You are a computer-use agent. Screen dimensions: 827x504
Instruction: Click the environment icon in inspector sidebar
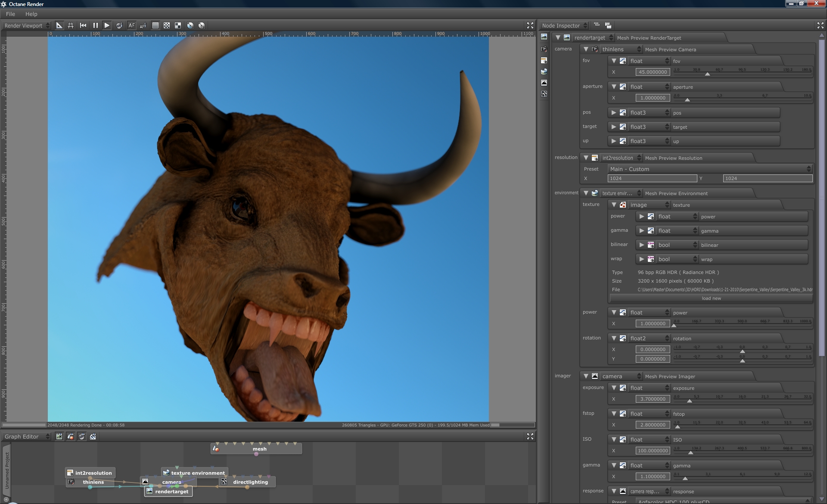[x=544, y=72]
